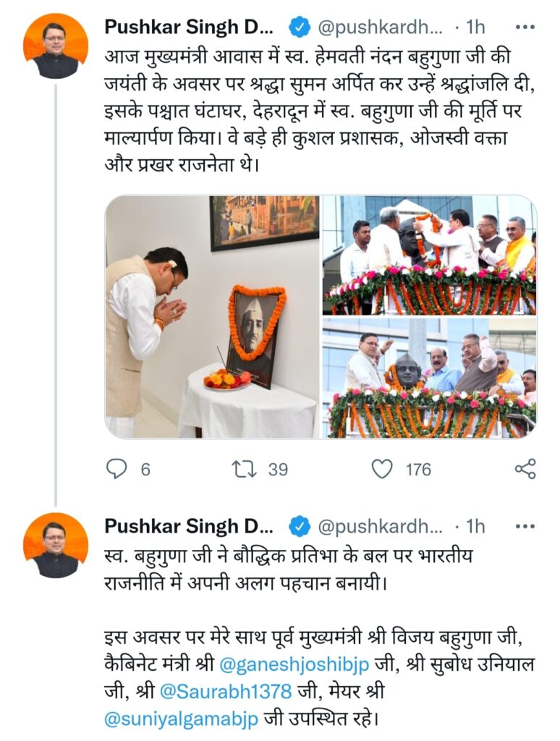Click the reply icon under the first tweet

pyautogui.click(x=116, y=469)
